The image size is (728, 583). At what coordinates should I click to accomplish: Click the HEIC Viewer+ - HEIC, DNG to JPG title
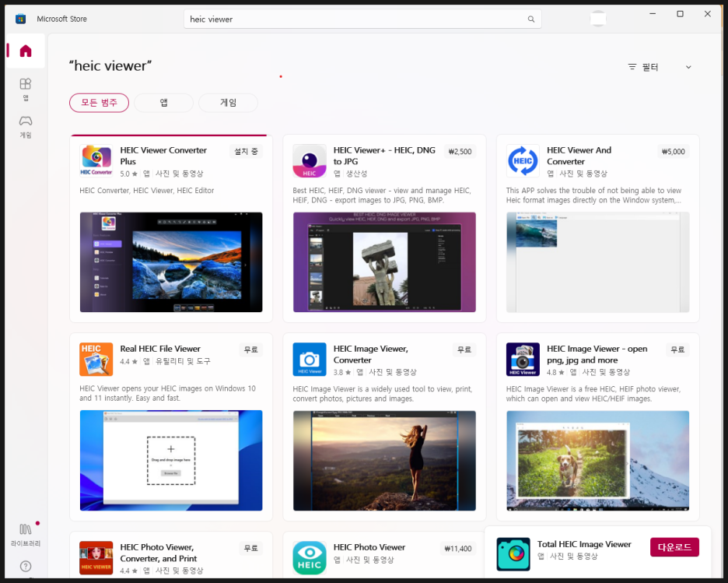tap(384, 156)
